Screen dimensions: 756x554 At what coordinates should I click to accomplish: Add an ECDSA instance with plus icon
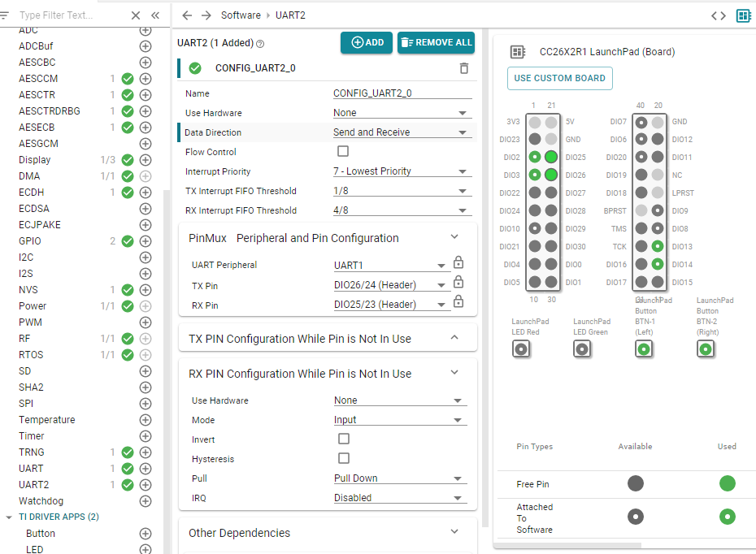pyautogui.click(x=146, y=209)
